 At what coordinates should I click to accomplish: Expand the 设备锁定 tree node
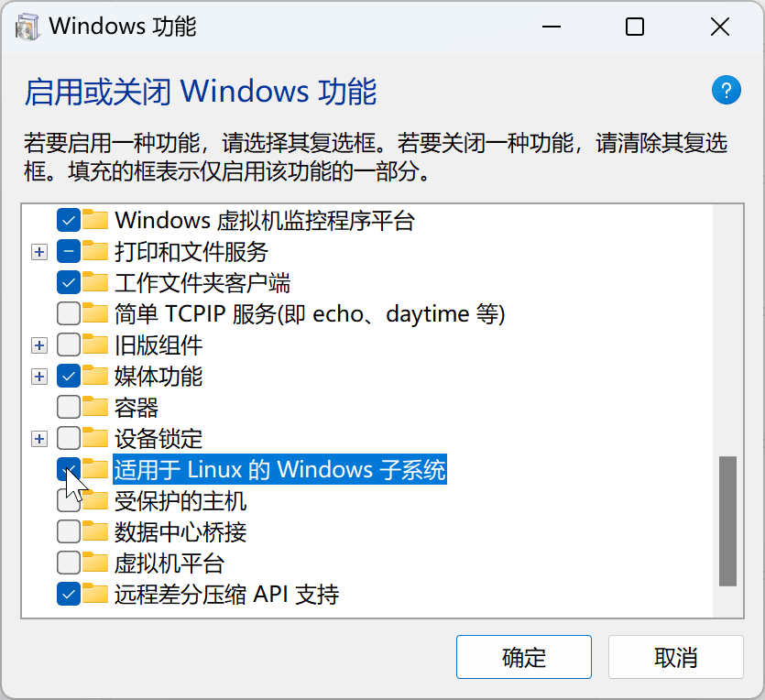pos(38,438)
